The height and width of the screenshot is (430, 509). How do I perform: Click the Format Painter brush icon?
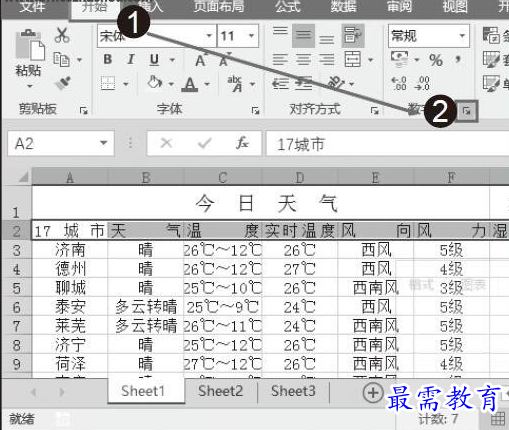(63, 84)
